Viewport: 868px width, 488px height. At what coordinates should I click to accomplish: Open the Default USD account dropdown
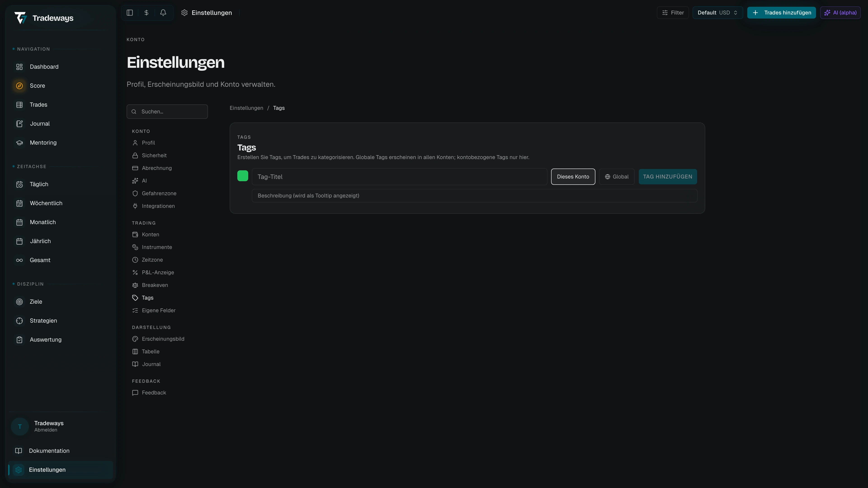point(717,13)
